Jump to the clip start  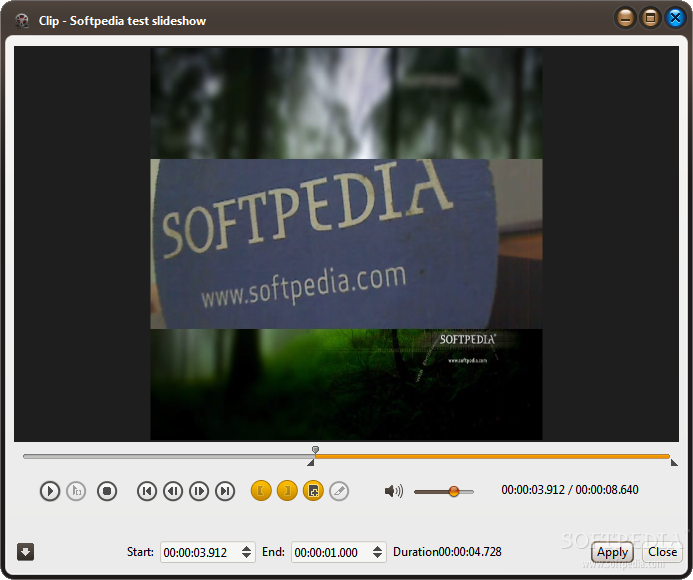(x=147, y=491)
